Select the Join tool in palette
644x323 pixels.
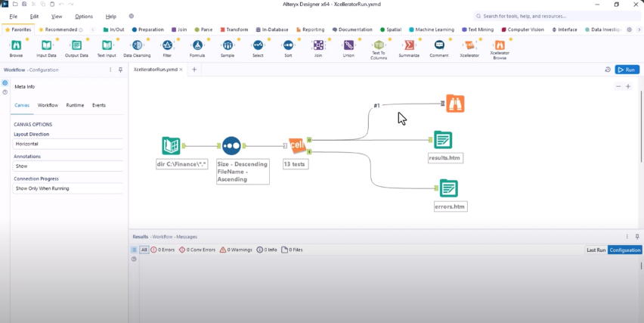click(318, 45)
